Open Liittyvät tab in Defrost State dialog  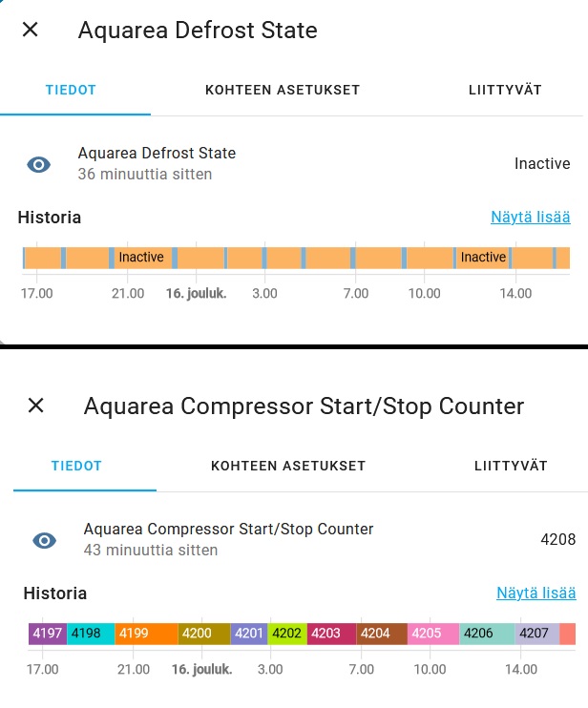coord(505,91)
